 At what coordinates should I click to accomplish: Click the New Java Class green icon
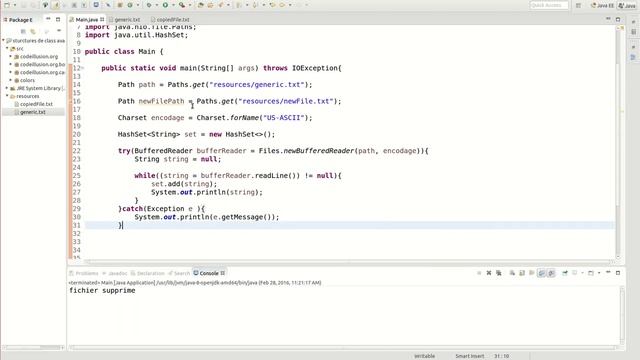130,5
